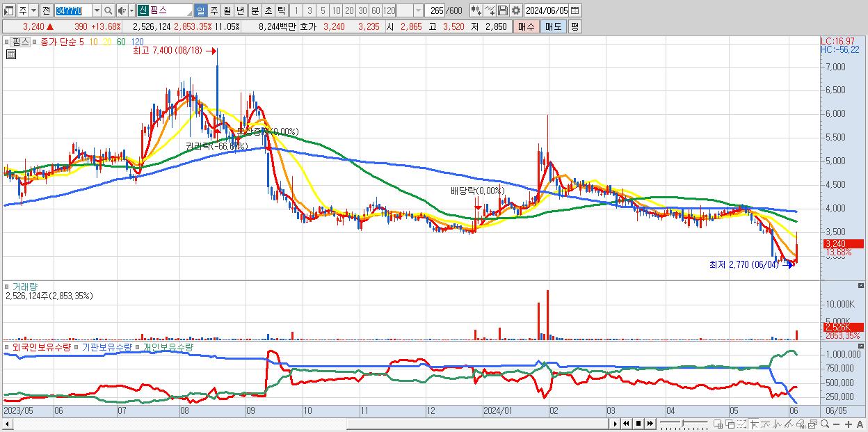Toggle the small square before 종가 단순 label
Viewport: 868px width, 432px height.
click(36, 42)
